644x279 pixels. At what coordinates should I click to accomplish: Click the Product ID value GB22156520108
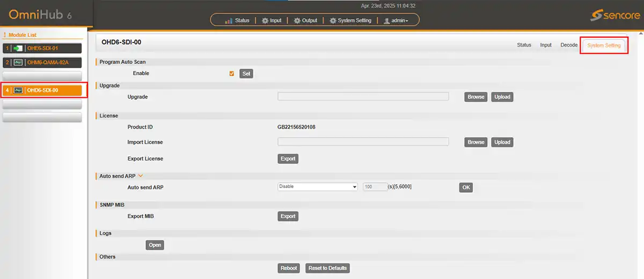296,127
